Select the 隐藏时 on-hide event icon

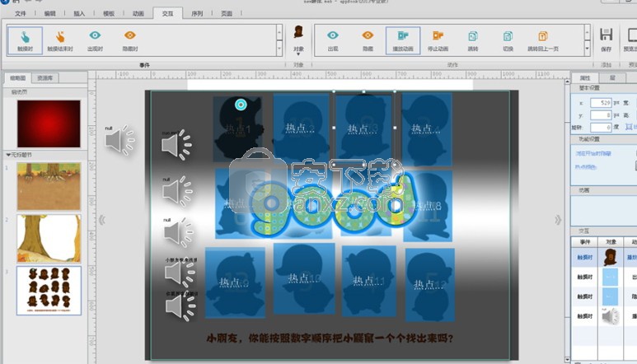click(130, 40)
